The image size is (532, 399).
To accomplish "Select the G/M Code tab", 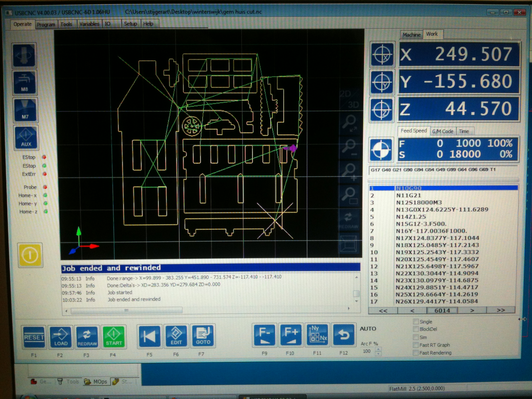I will click(x=443, y=131).
